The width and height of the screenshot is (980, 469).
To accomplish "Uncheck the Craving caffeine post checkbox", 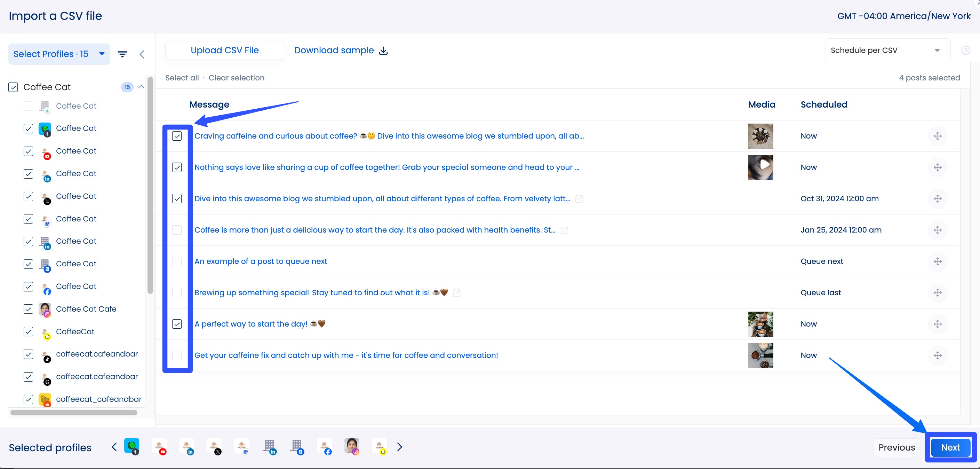I will click(x=177, y=135).
